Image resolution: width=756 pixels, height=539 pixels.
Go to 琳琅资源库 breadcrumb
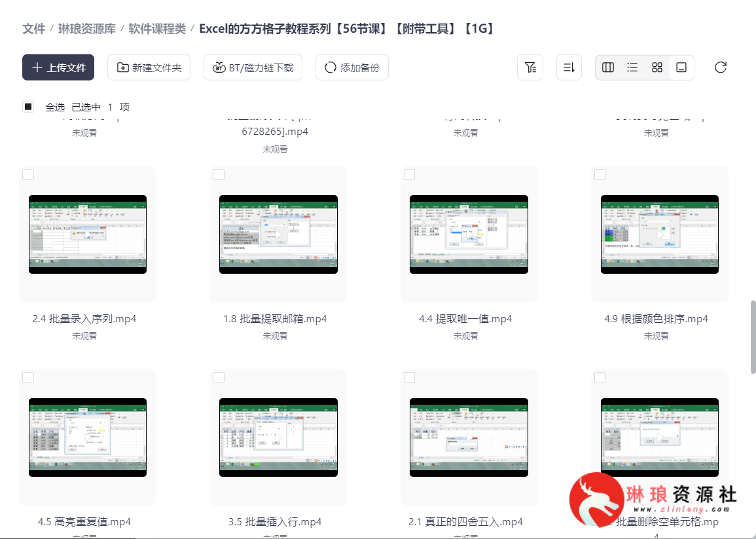[87, 29]
